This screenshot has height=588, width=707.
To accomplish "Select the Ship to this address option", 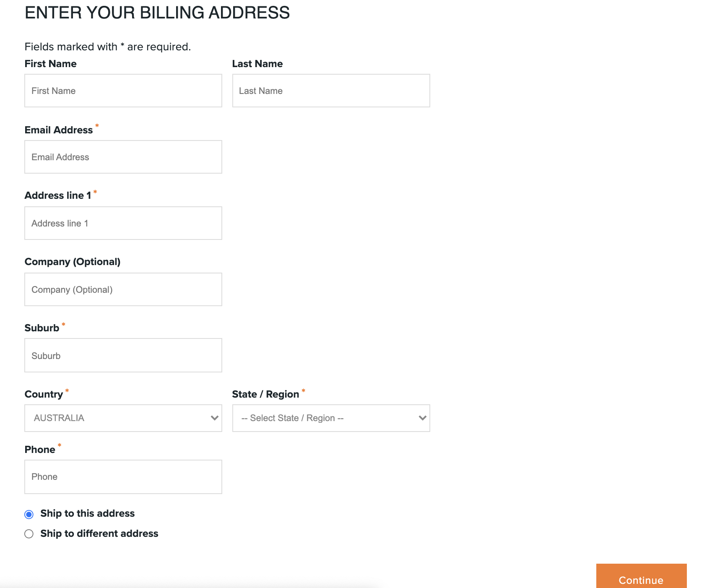I will [x=29, y=513].
